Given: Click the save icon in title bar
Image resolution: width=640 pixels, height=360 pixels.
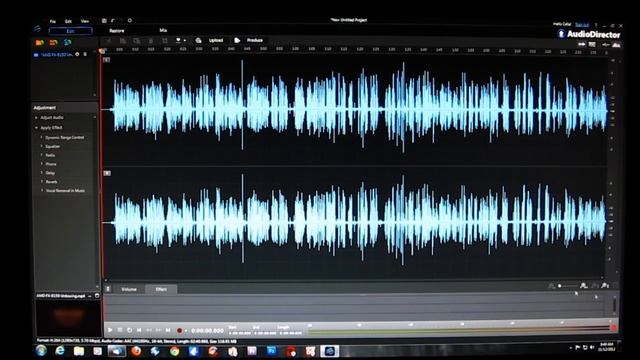Looking at the screenshot, I should [104, 20].
